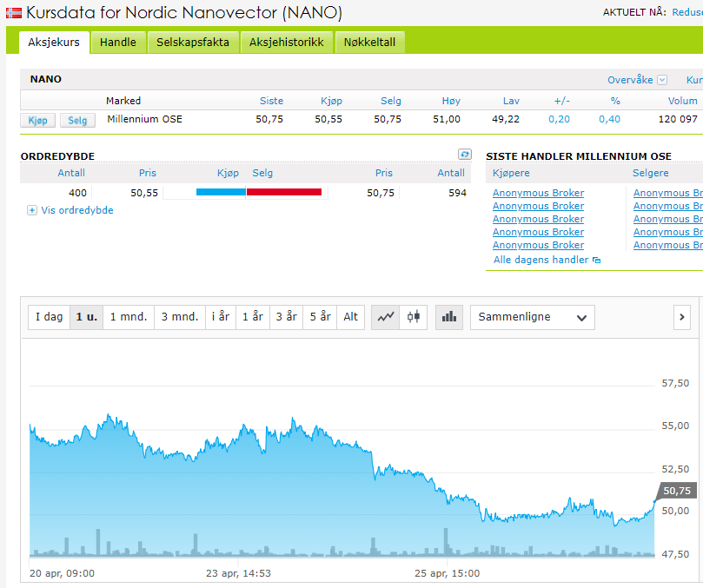The image size is (703, 588).
Task: Click the 0,20 change value
Action: 559,119
